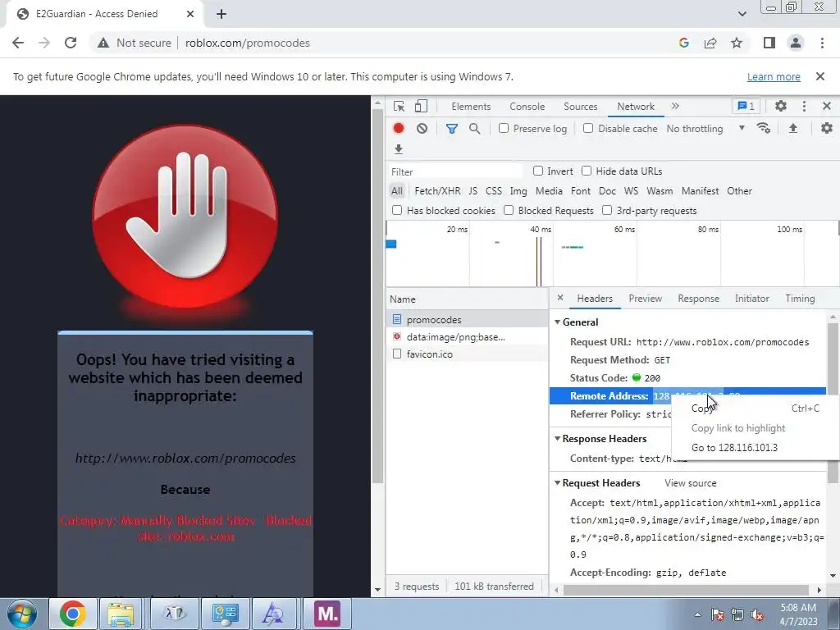The width and height of the screenshot is (840, 630).
Task: Click the share page icon
Action: (x=710, y=43)
